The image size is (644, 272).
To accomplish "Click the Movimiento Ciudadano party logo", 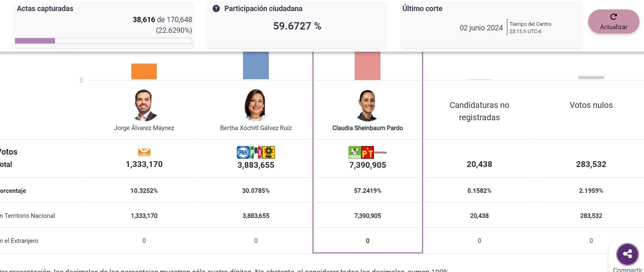I will [x=144, y=153].
